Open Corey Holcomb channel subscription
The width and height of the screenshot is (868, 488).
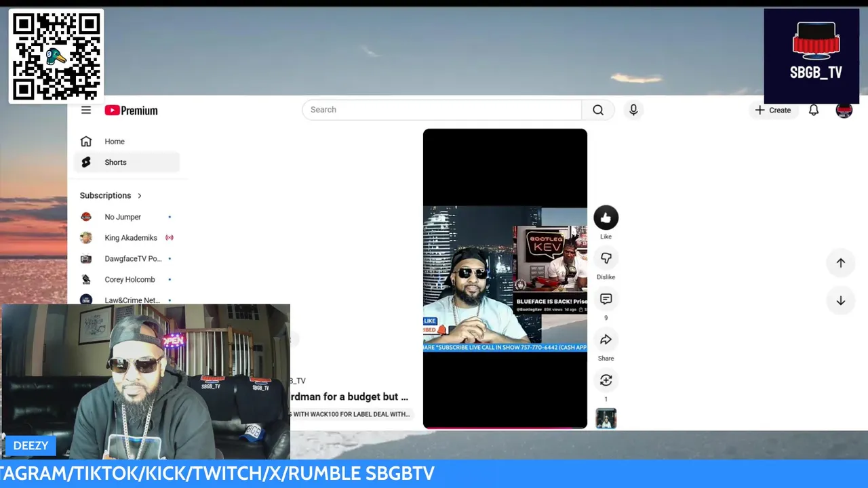127,279
